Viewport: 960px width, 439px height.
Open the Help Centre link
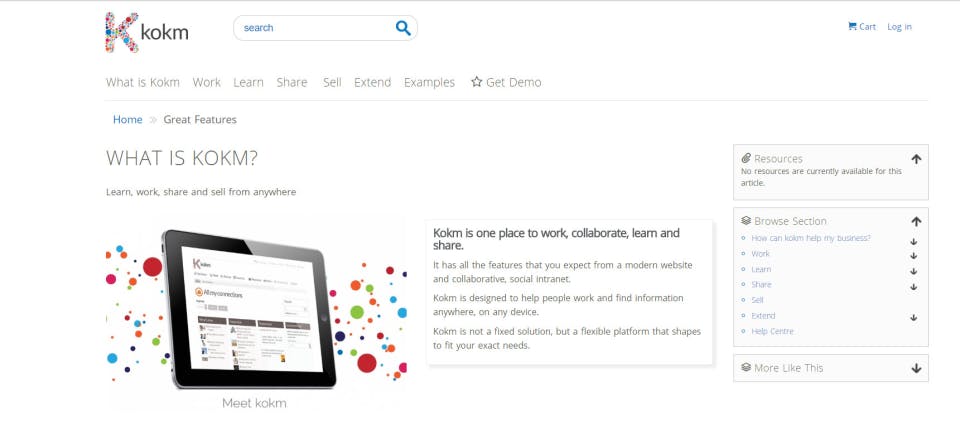pos(772,331)
